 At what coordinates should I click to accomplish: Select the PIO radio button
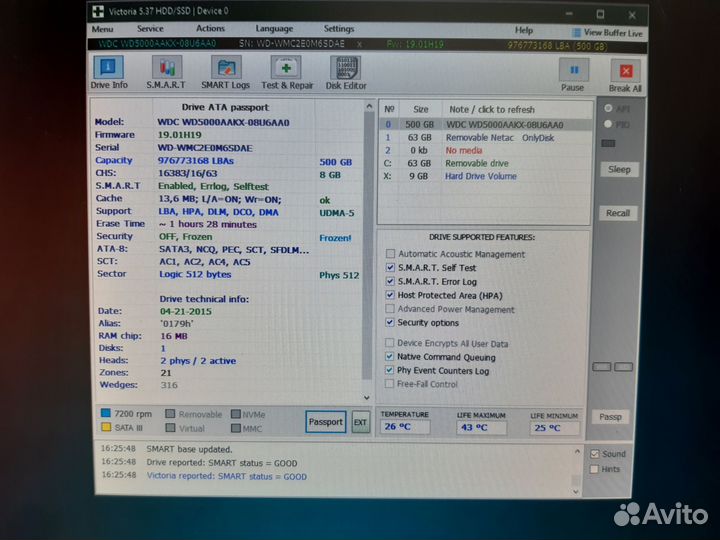[x=608, y=124]
